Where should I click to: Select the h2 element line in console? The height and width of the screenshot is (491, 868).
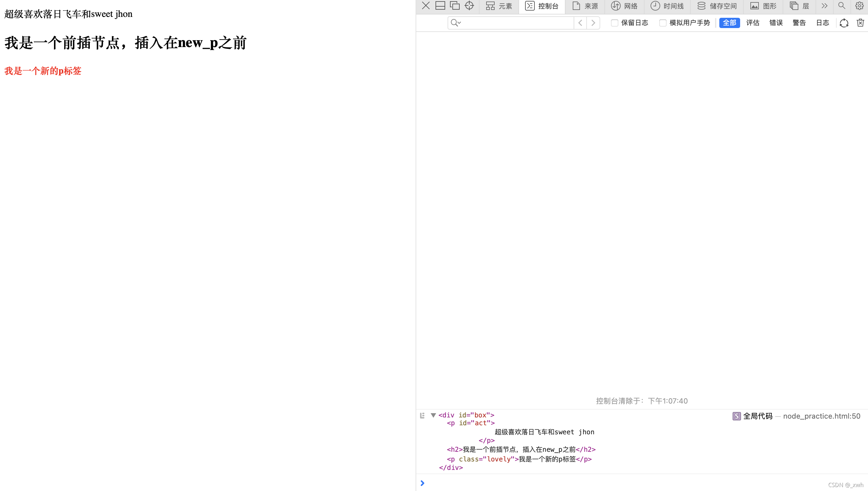coord(521,449)
